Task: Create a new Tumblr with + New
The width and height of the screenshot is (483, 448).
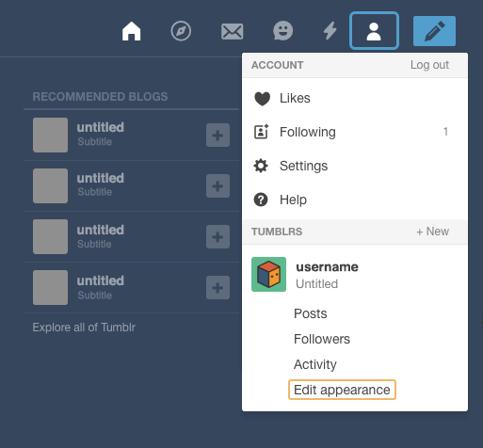Action: coord(432,232)
